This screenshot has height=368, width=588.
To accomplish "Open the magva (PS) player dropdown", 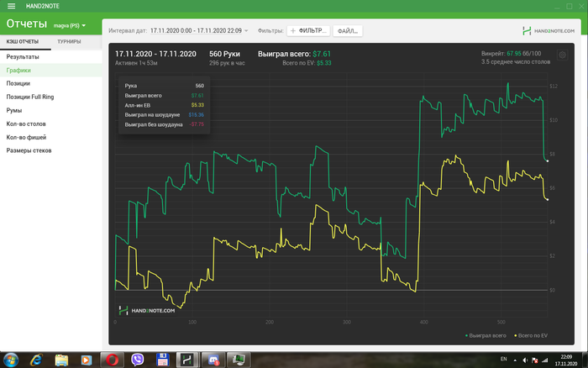I will coord(70,25).
